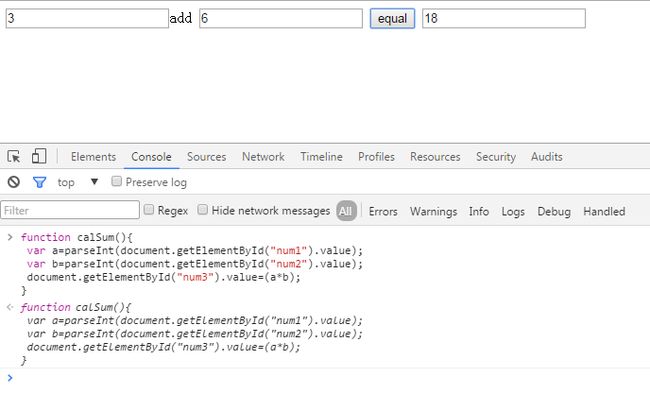The height and width of the screenshot is (394, 650).
Task: Select the All filter pill
Action: click(346, 211)
